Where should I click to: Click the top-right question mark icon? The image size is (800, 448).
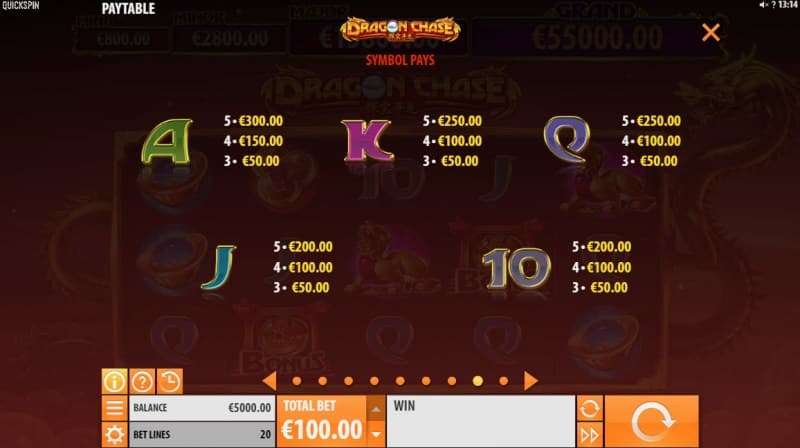pos(773,5)
